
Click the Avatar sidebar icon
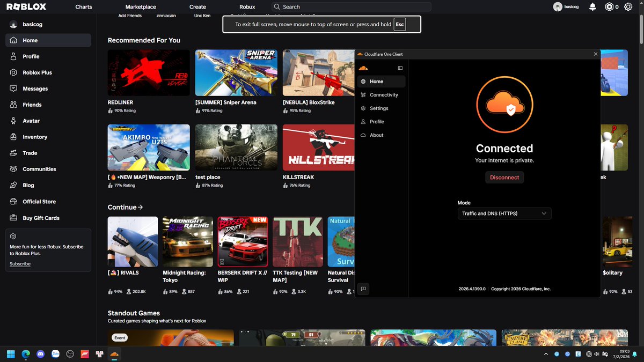point(13,121)
